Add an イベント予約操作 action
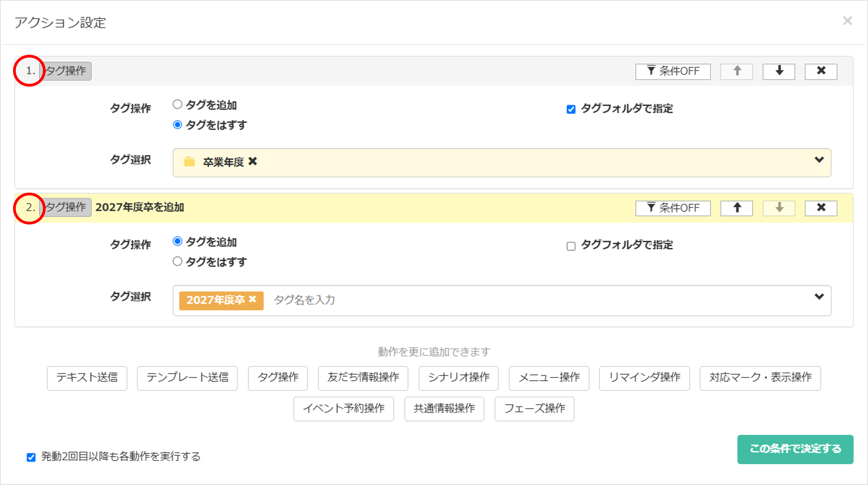 (344, 409)
